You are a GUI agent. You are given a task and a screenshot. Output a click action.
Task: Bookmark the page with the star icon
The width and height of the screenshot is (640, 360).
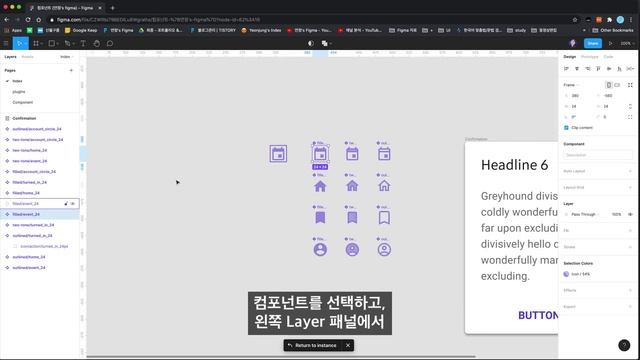[x=575, y=20]
